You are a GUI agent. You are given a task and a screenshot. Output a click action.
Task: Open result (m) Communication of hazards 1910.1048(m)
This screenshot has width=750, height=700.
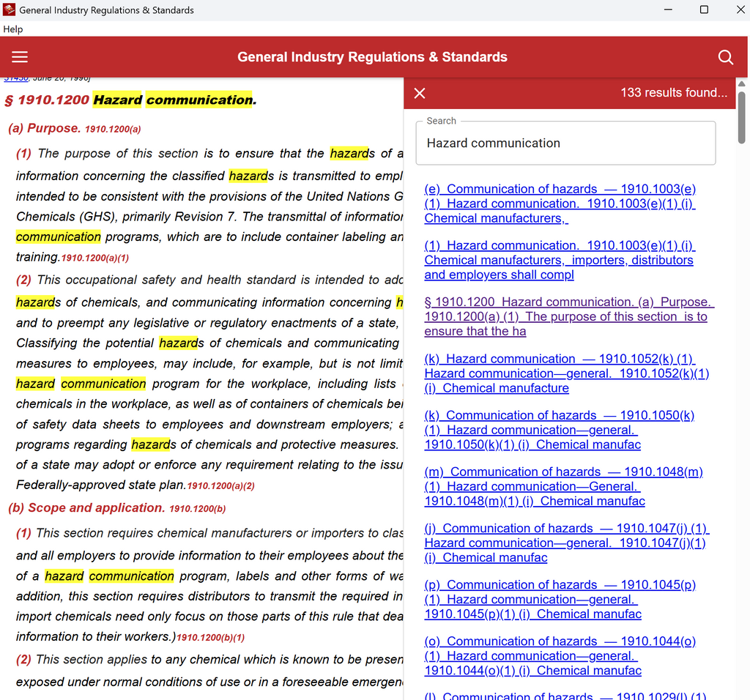click(x=563, y=486)
